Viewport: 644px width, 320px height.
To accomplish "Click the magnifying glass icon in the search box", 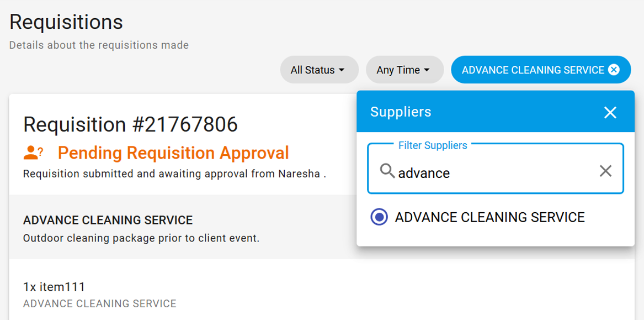I will pyautogui.click(x=388, y=172).
